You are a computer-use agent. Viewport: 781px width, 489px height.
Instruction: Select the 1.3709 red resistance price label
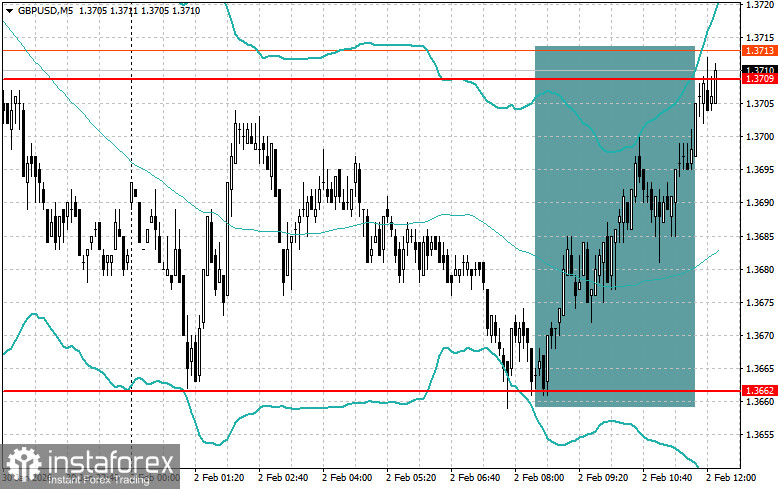761,79
